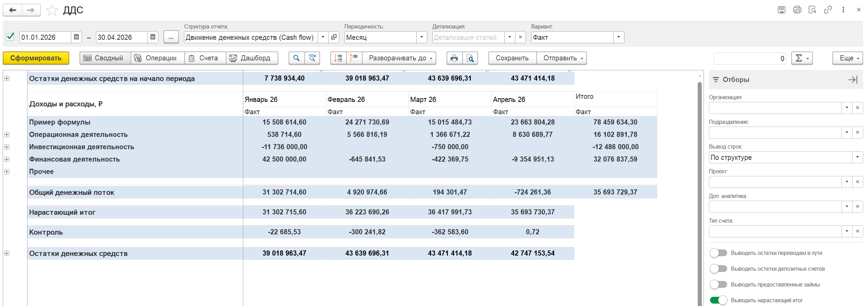
Task: Expand Остатки денежных средств на начало периода
Action: tap(7, 78)
